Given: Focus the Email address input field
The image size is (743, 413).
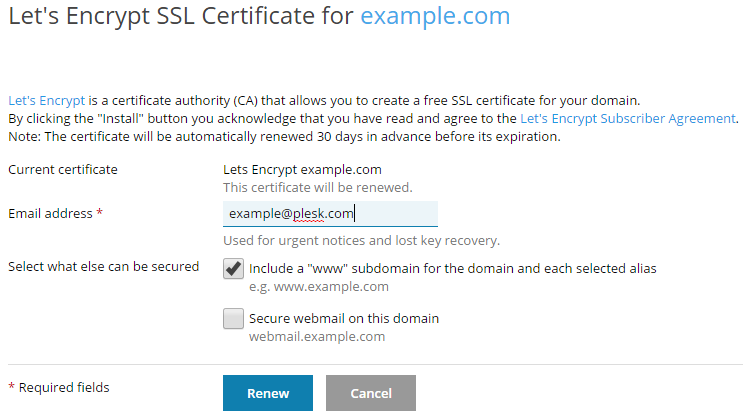Looking at the screenshot, I should coord(329,214).
